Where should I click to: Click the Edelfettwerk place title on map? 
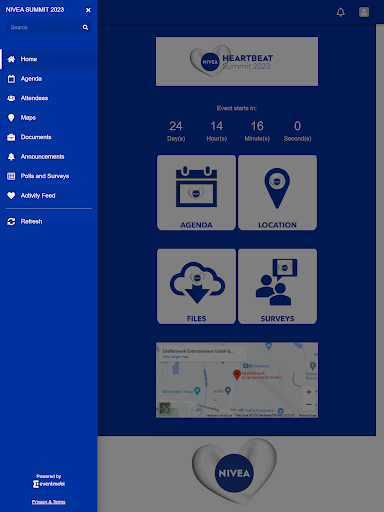point(198,351)
